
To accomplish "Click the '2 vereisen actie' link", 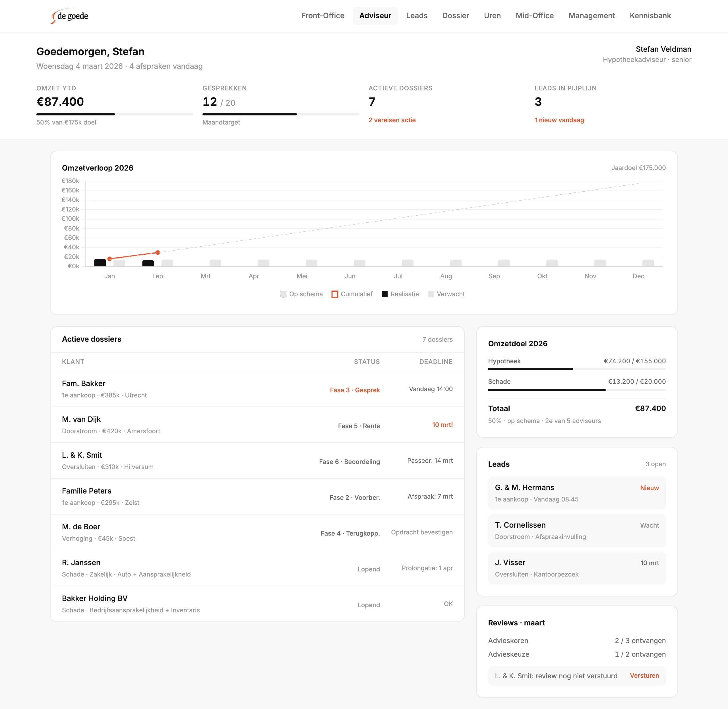I will point(392,120).
